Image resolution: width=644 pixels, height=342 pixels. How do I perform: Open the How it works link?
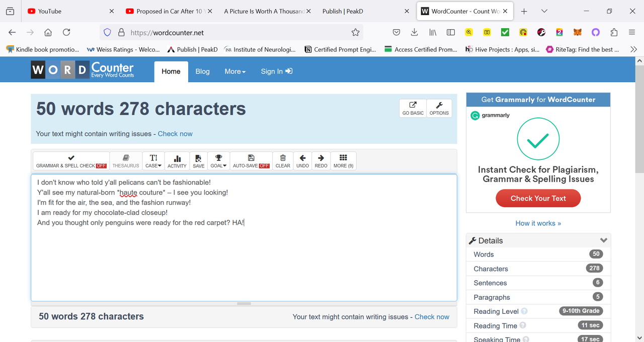(x=538, y=223)
